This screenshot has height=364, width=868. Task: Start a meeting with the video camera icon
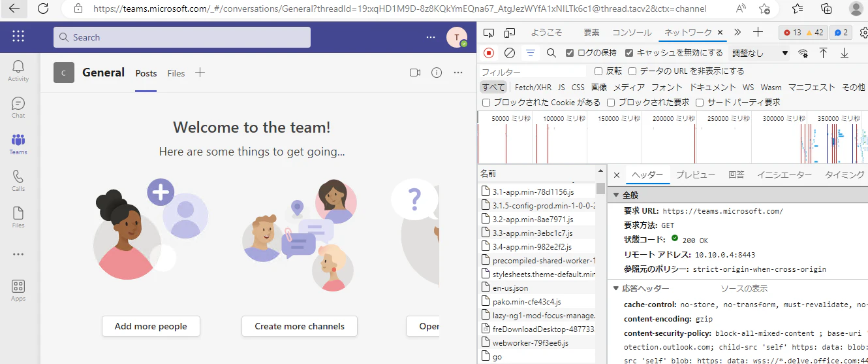click(415, 73)
